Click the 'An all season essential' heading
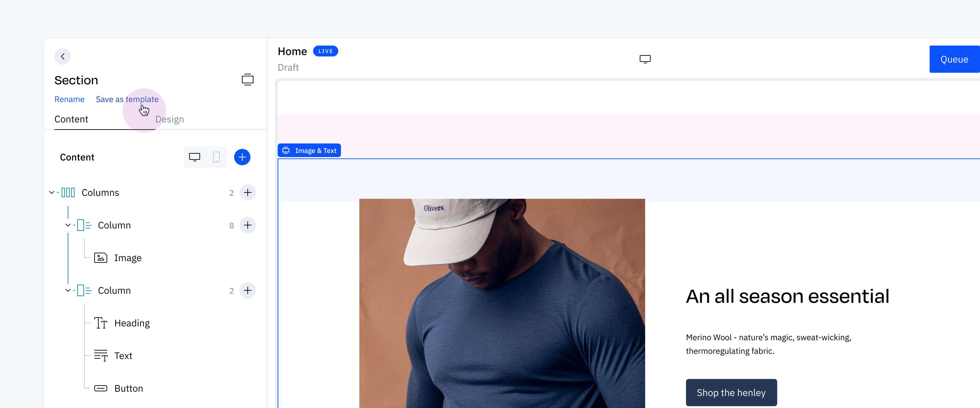The height and width of the screenshot is (408, 980). (x=787, y=296)
